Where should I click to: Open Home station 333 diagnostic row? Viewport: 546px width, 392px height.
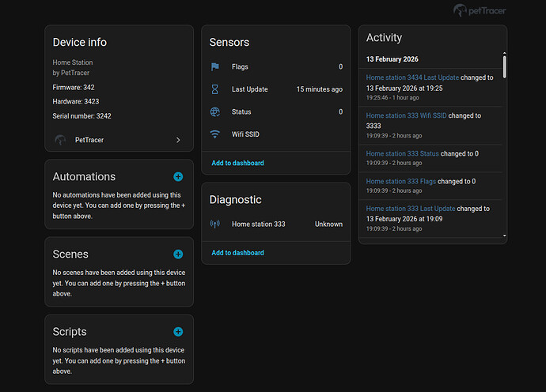[275, 224]
